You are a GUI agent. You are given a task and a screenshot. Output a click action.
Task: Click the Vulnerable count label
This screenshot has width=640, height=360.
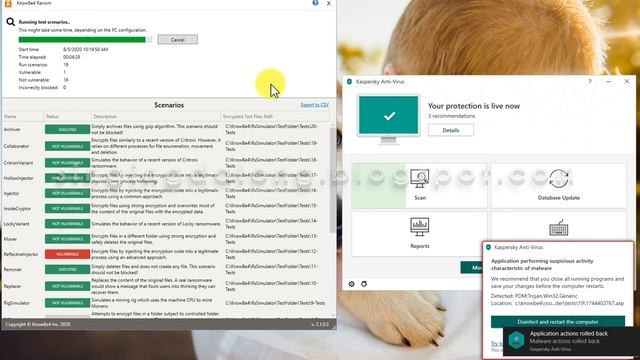coord(30,72)
